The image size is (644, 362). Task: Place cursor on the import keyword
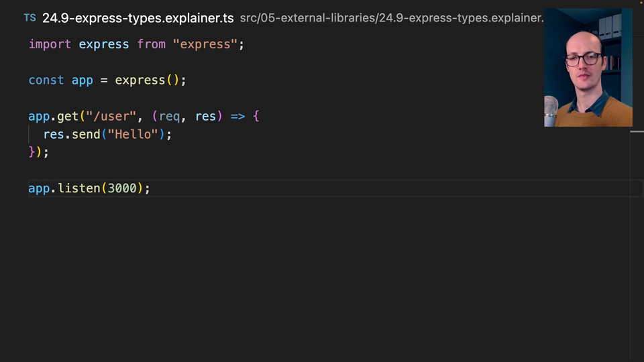50,44
